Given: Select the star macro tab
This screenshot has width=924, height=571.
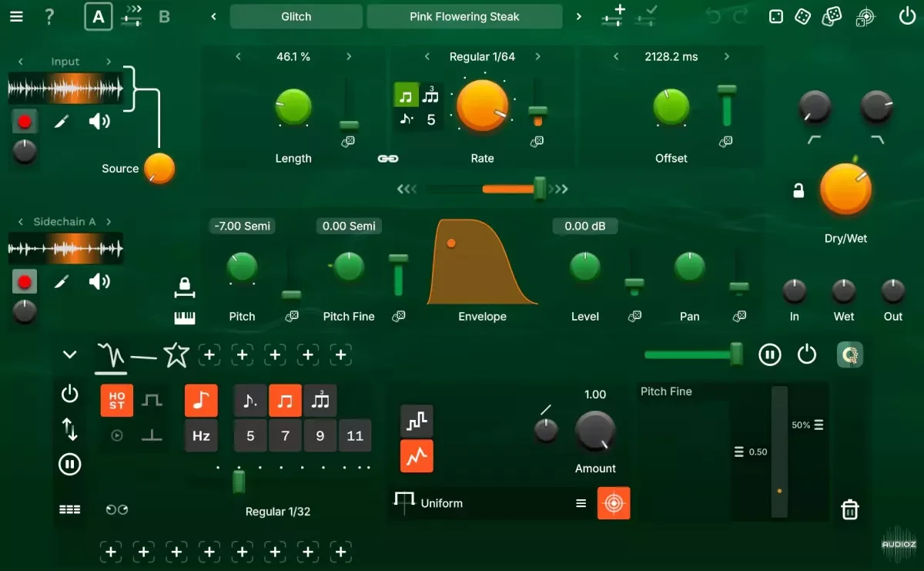Looking at the screenshot, I should [x=176, y=354].
